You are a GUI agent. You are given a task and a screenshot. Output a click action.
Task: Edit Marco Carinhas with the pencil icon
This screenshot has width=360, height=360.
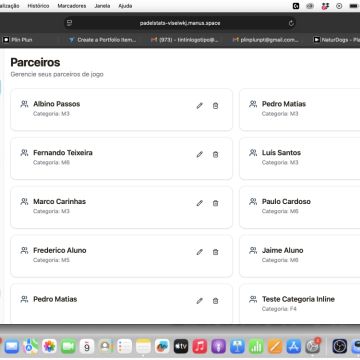pos(200,203)
